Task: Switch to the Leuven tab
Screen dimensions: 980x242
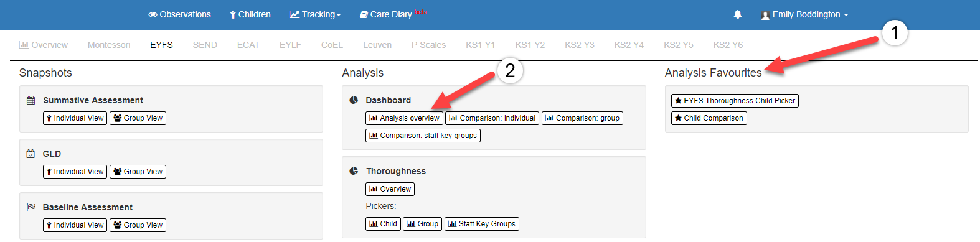Action: tap(377, 45)
